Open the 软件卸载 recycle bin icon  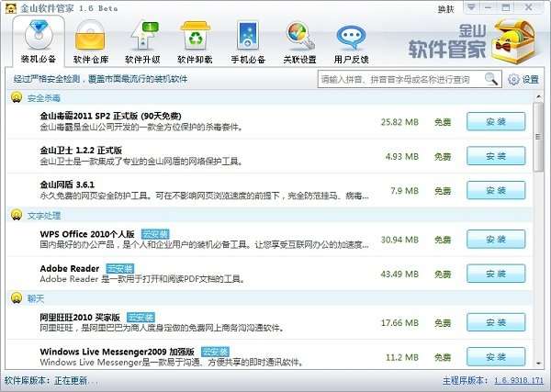point(195,35)
